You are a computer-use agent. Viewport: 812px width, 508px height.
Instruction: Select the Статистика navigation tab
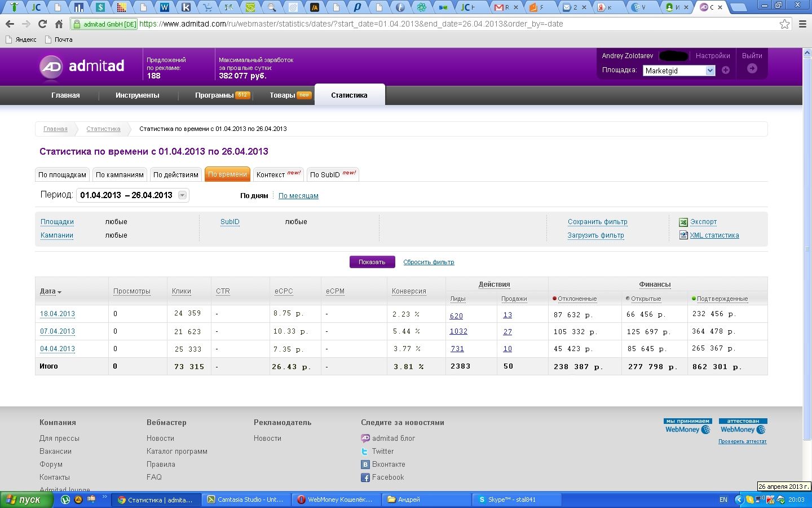tap(350, 95)
